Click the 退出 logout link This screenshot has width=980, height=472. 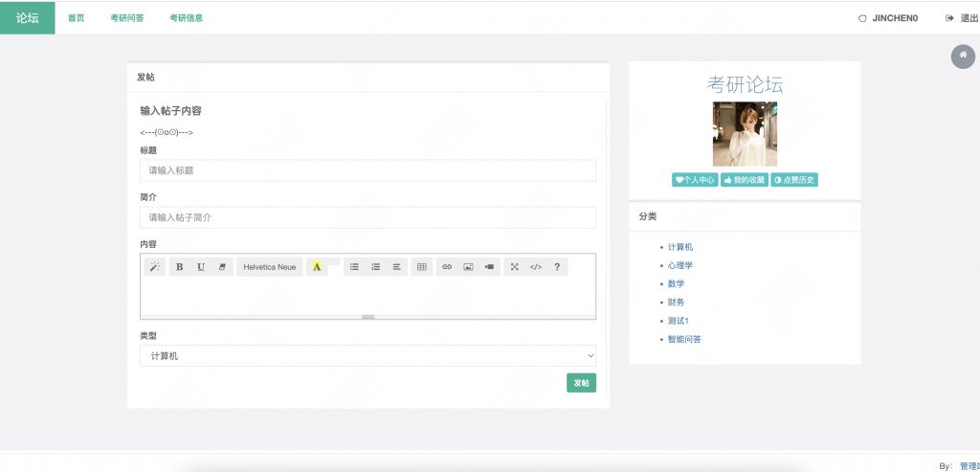(x=962, y=17)
